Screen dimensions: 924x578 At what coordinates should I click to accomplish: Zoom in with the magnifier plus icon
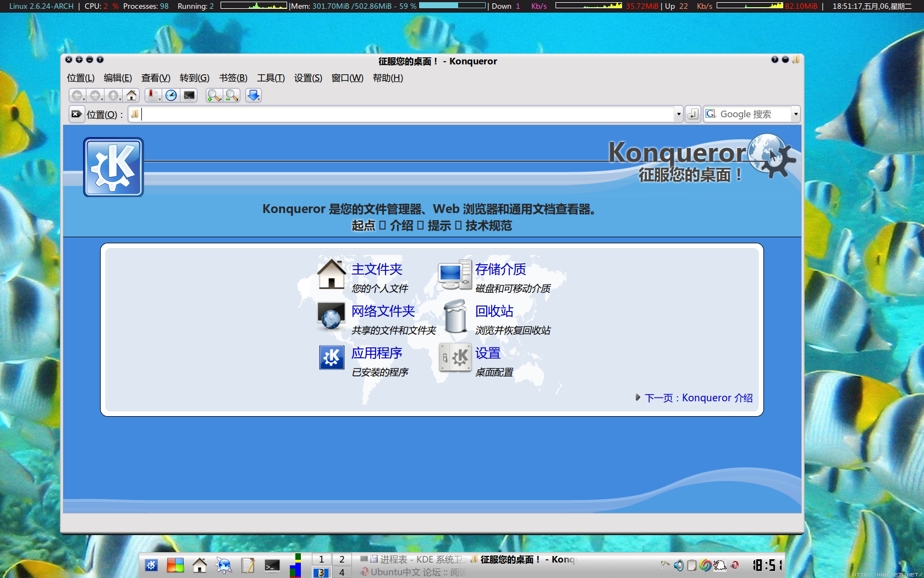[x=214, y=95]
